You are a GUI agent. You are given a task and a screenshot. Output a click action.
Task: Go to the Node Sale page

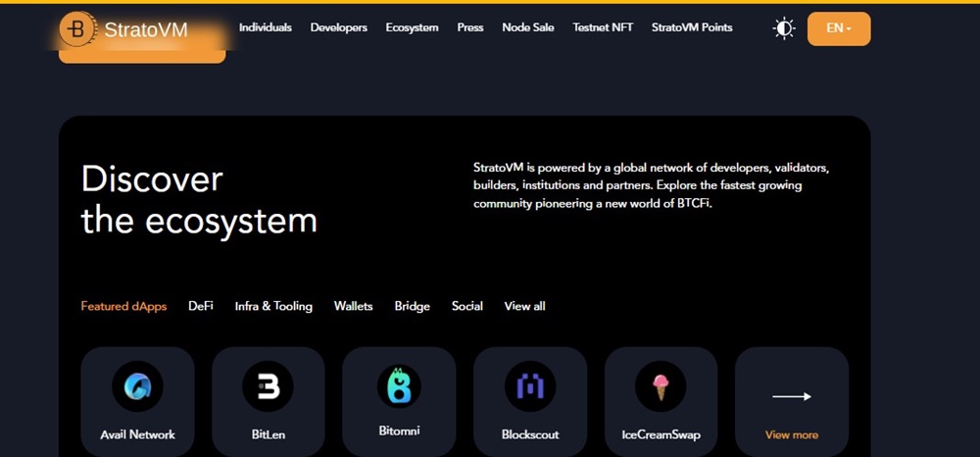pyautogui.click(x=527, y=27)
